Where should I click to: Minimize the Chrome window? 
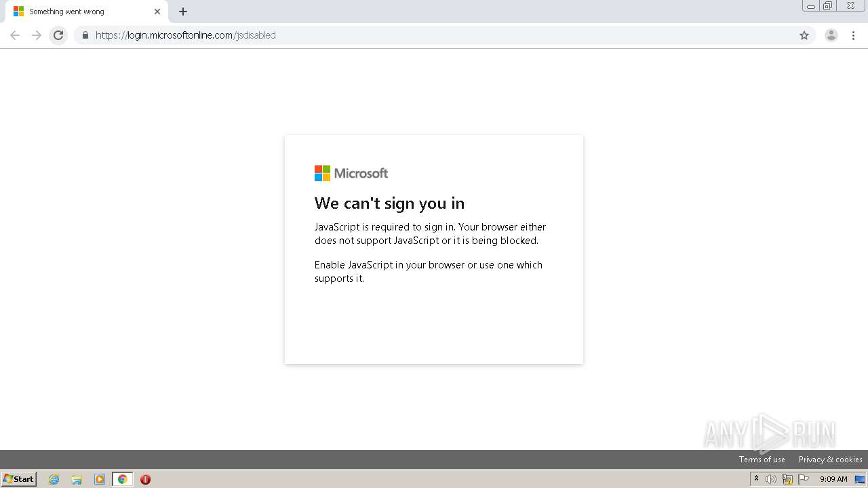(x=810, y=6)
